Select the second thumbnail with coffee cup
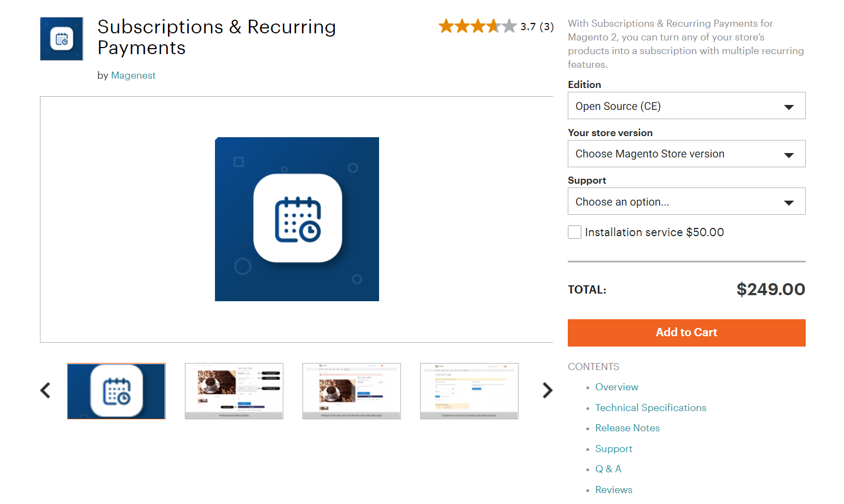This screenshot has width=844, height=504. pyautogui.click(x=234, y=391)
